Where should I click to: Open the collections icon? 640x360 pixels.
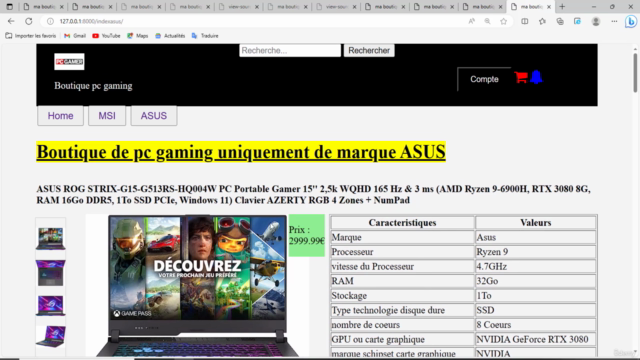(560, 21)
